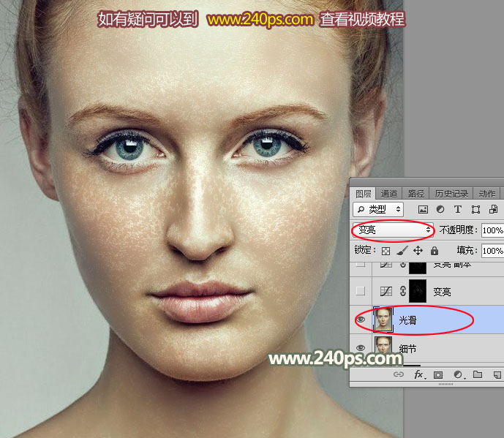The image size is (504, 438).
Task: Show the 变亮 curves layer
Action: (x=361, y=291)
